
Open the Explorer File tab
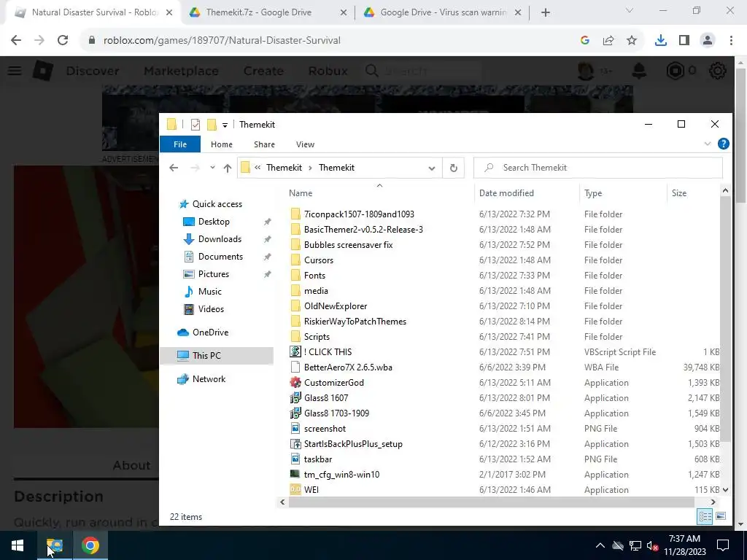[180, 144]
